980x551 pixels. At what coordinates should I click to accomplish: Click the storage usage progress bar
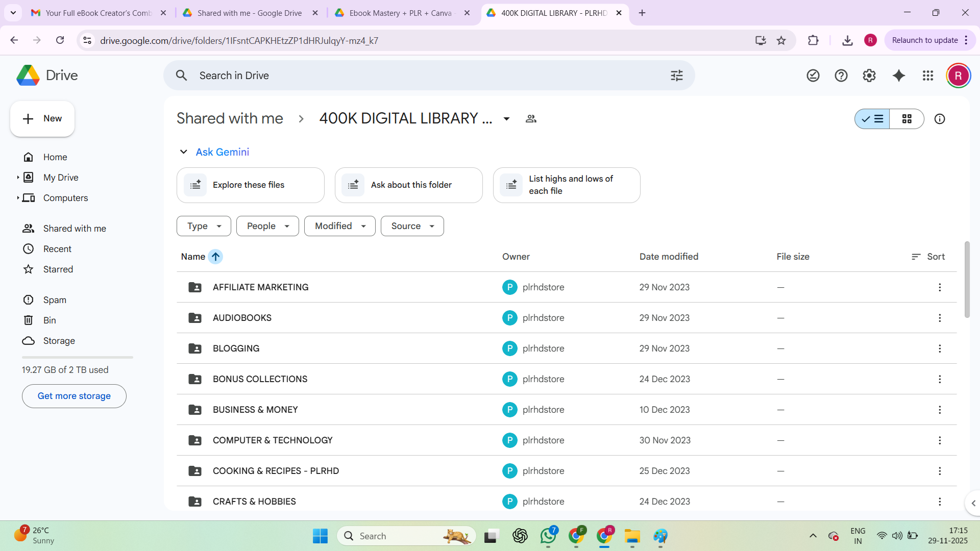tap(77, 357)
